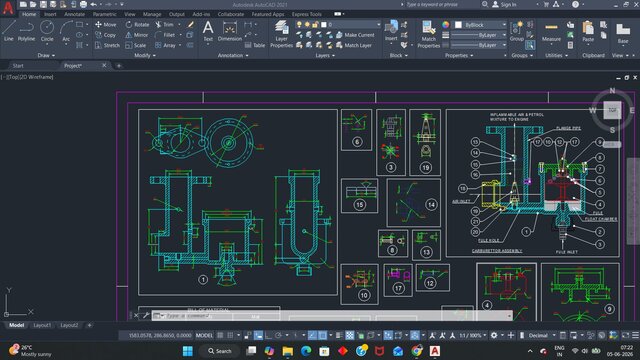640x360 pixels.
Task: Expand the Properties panel
Action: [459, 55]
